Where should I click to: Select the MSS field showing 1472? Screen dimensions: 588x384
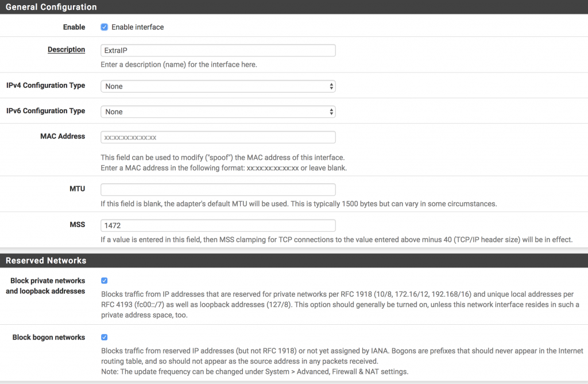click(218, 225)
